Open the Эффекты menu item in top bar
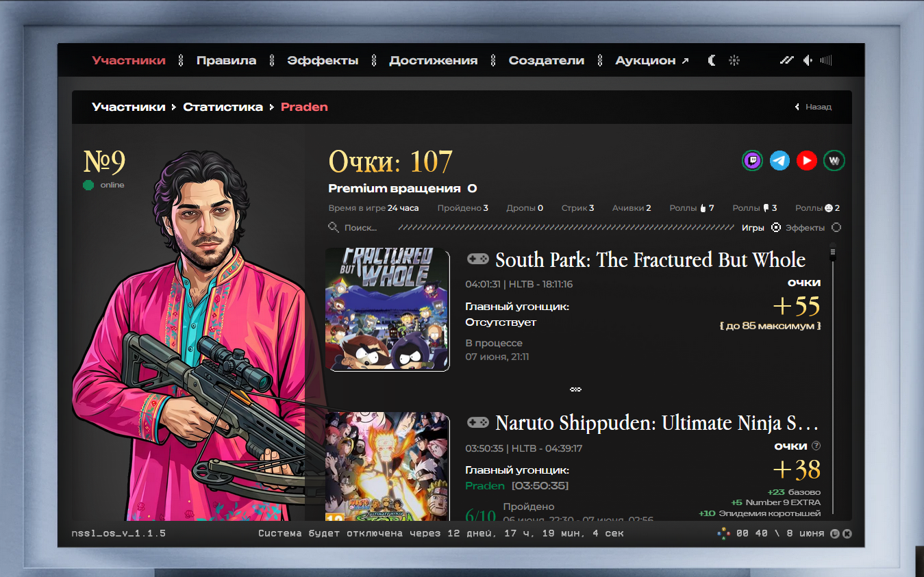The image size is (924, 577). (x=323, y=60)
